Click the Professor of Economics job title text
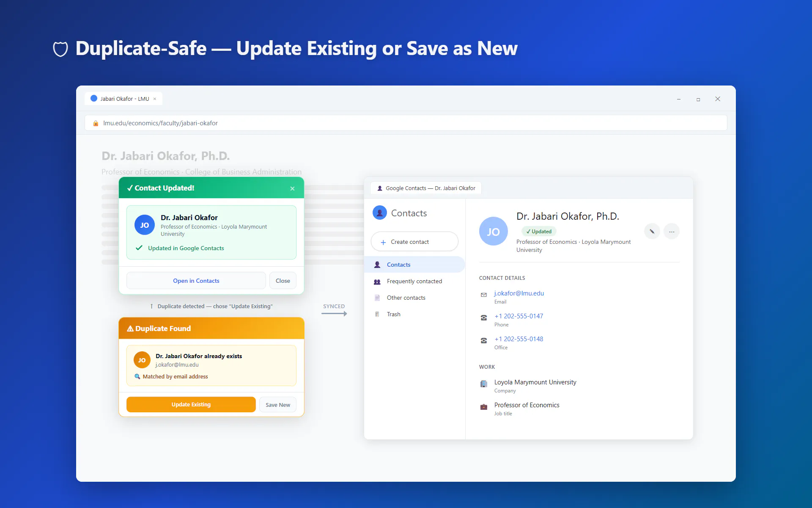Image resolution: width=812 pixels, height=508 pixels. coord(527,405)
